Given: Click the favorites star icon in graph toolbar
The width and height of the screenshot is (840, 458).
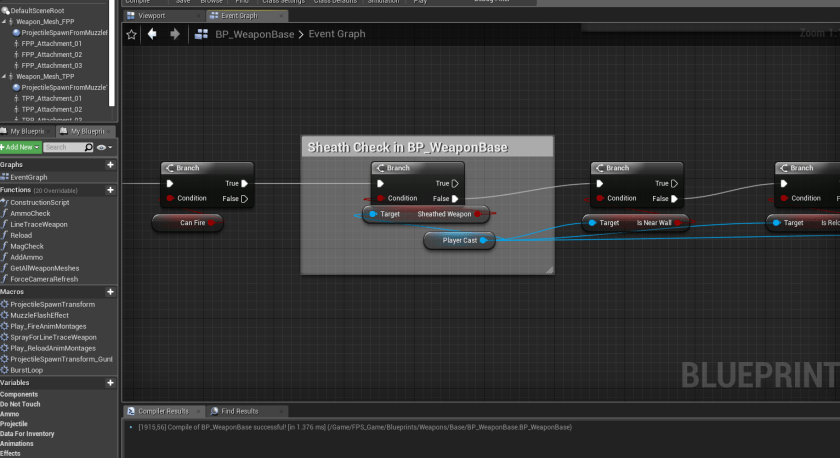Looking at the screenshot, I should point(132,34).
